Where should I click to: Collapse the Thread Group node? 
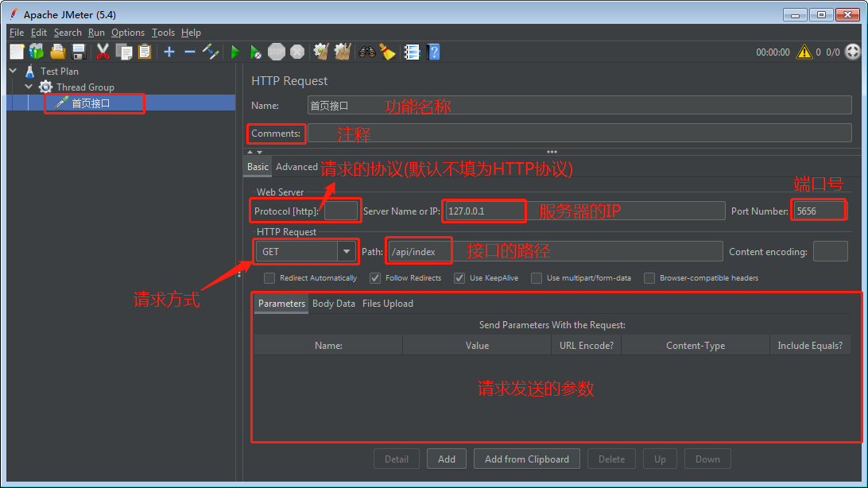28,87
